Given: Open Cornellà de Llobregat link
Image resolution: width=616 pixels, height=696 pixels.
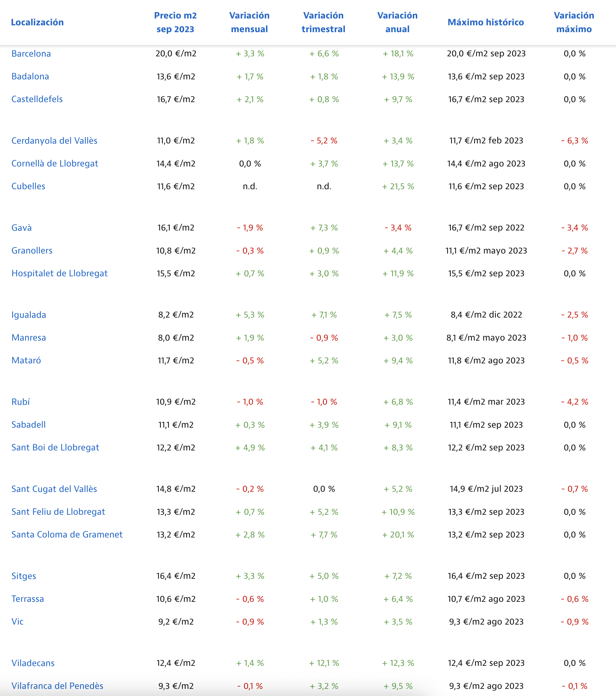Looking at the screenshot, I should pos(54,164).
